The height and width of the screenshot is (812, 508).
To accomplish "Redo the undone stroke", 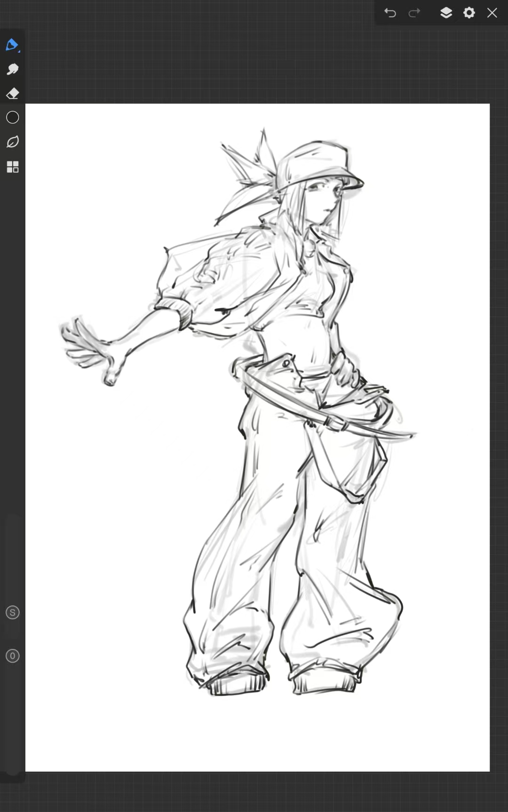I will pos(414,13).
